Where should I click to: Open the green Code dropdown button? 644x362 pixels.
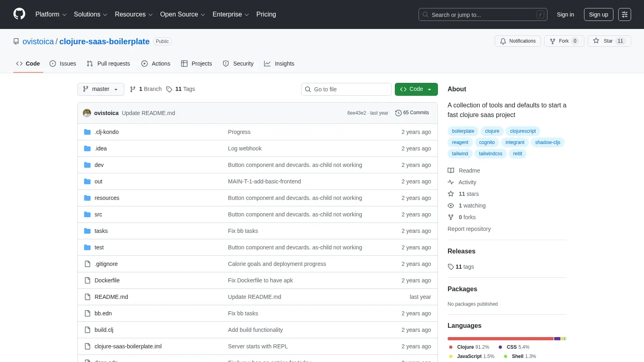(x=416, y=89)
